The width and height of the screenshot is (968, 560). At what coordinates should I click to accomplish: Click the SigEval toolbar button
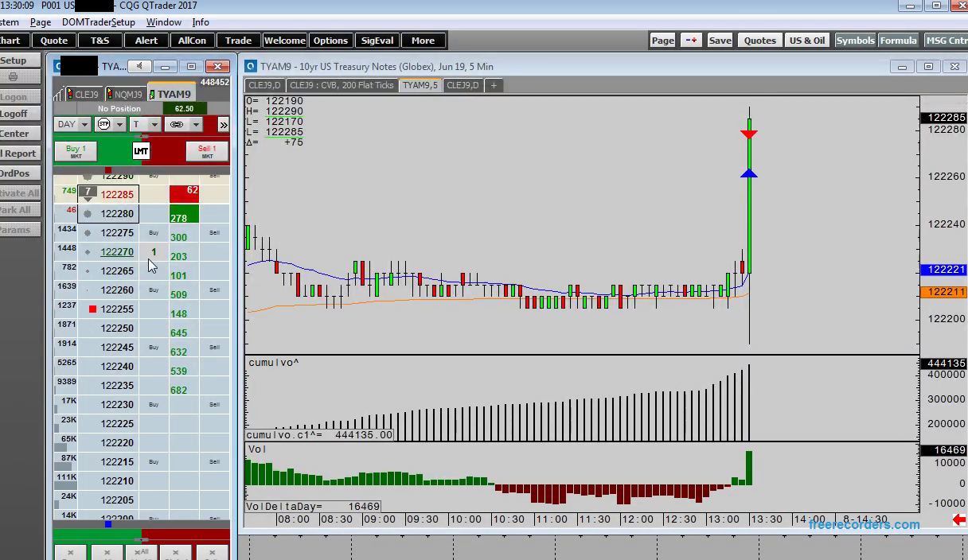[377, 41]
